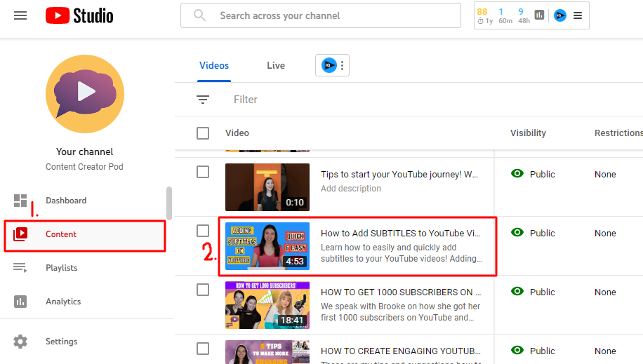
Task: Click the Dashboard grid icon
Action: click(20, 201)
